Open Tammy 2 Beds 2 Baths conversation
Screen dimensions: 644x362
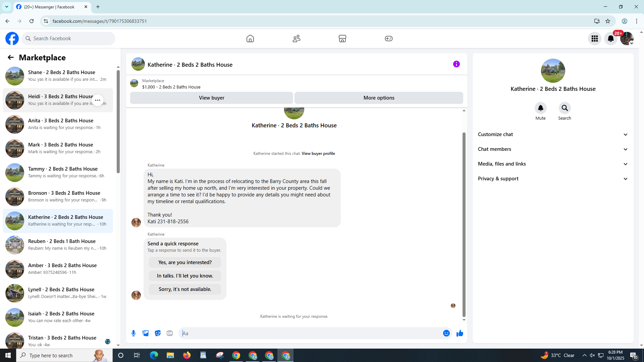click(x=58, y=173)
